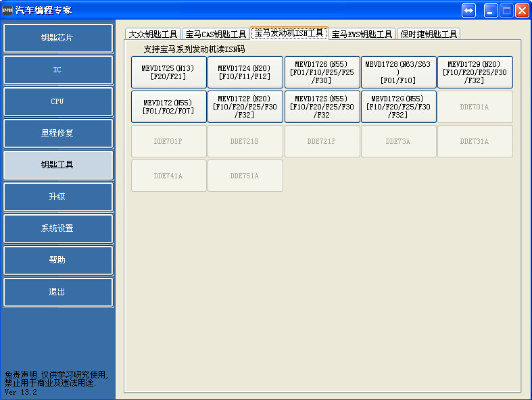Click the DDE741A button

coord(168,176)
